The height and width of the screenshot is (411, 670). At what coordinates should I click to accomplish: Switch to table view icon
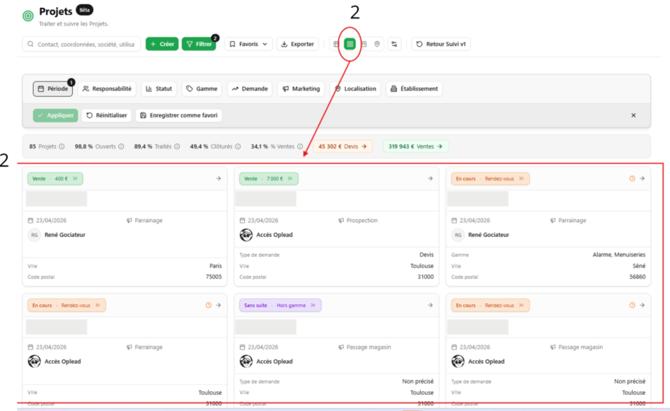[x=336, y=44]
